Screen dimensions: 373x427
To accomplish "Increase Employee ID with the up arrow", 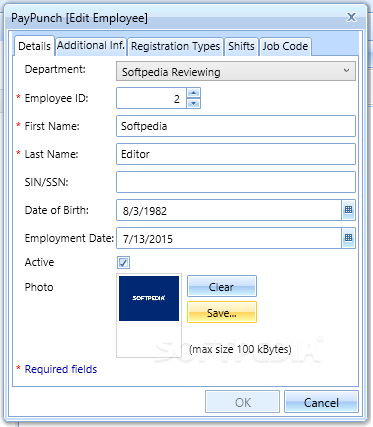I will [x=194, y=93].
